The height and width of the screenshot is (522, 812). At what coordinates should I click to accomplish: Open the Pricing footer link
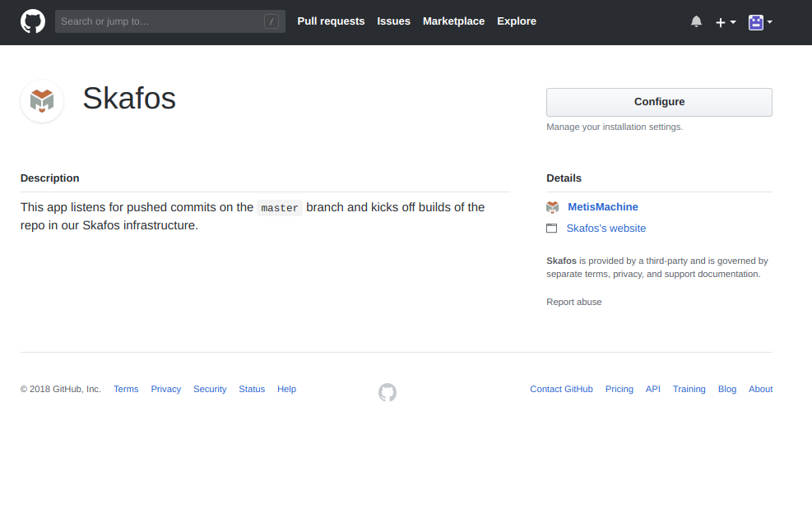tap(619, 389)
